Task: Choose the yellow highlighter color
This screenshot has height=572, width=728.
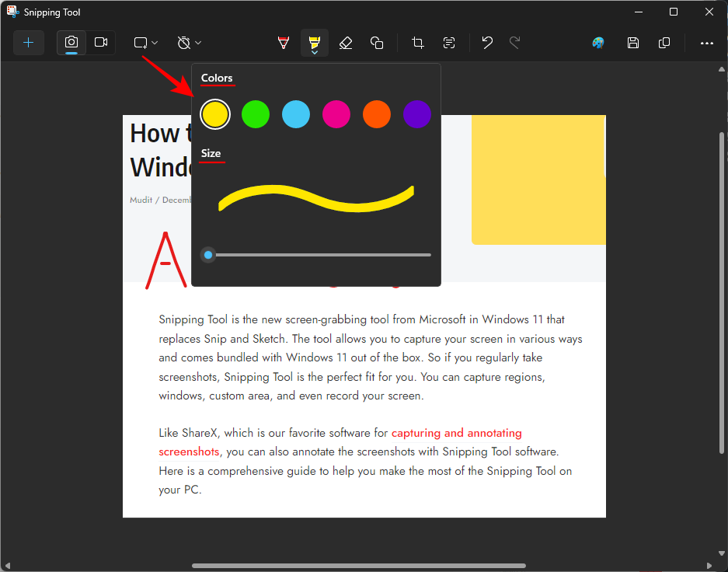Action: click(x=215, y=114)
